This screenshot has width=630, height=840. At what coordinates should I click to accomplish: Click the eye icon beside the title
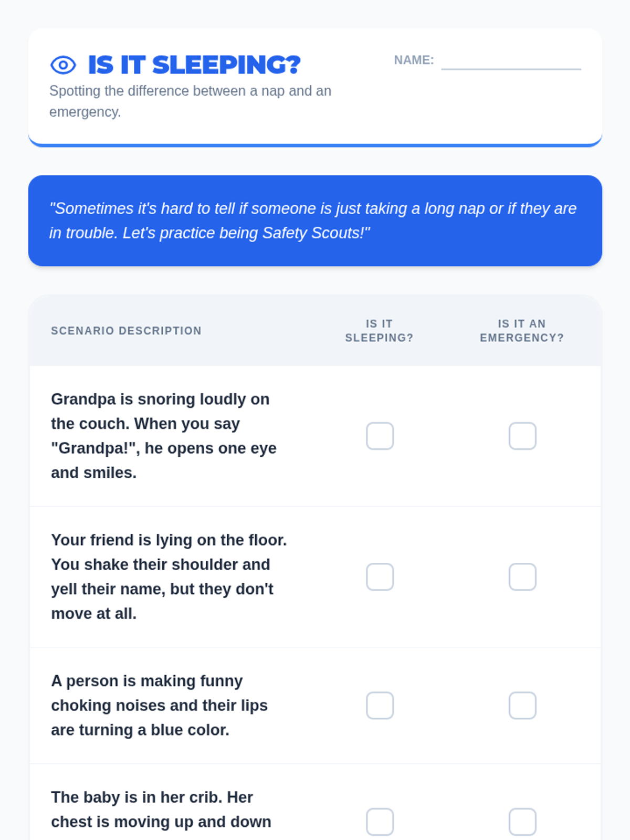[x=63, y=65]
